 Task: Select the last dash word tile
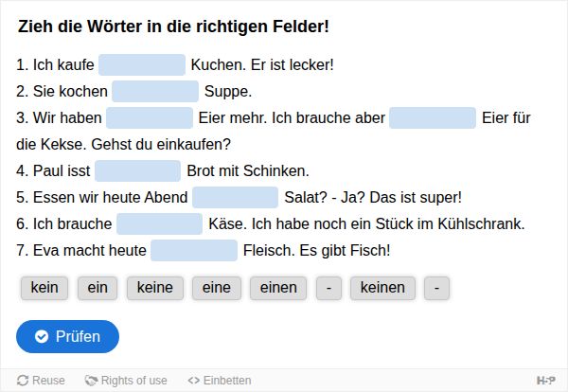coord(436,288)
